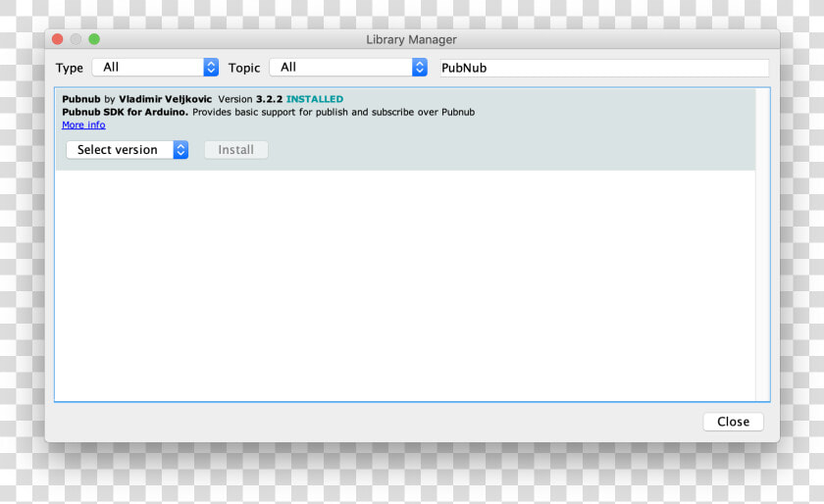
Task: Zoom window with green button
Action: (94, 39)
